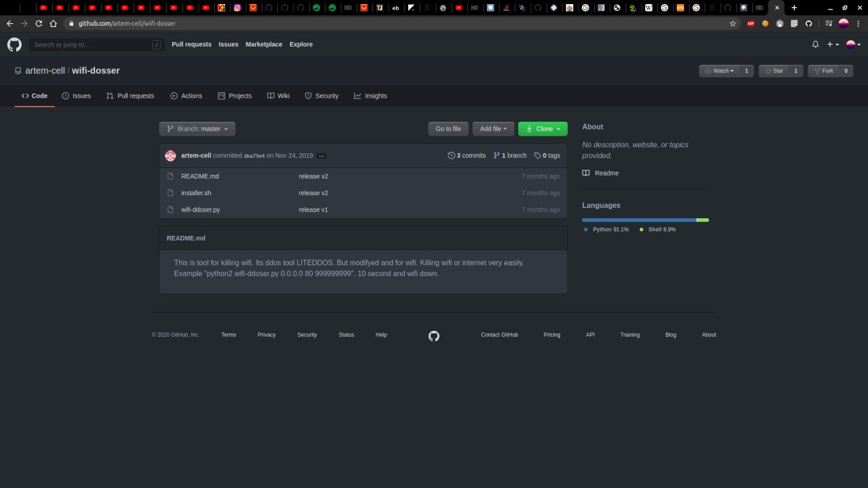Screen dimensions: 868x488
Task: Click the browser address bar URL
Action: click(127, 23)
